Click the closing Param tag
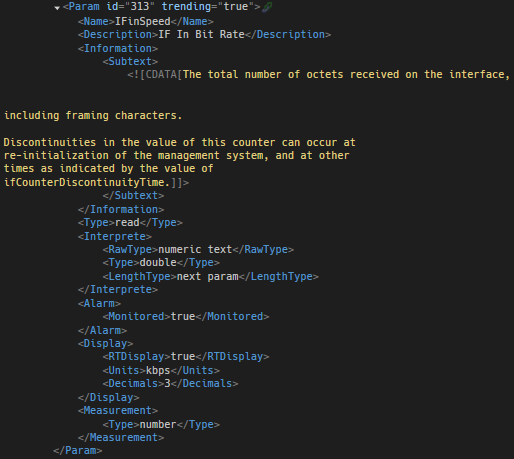The height and width of the screenshot is (459, 514). tap(78, 451)
